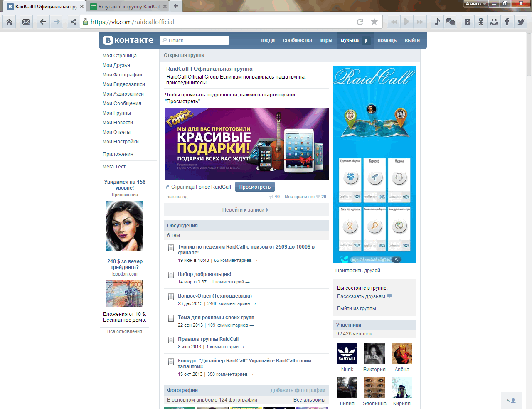Open Приложения in sidebar
This screenshot has width=532, height=409.
118,154
